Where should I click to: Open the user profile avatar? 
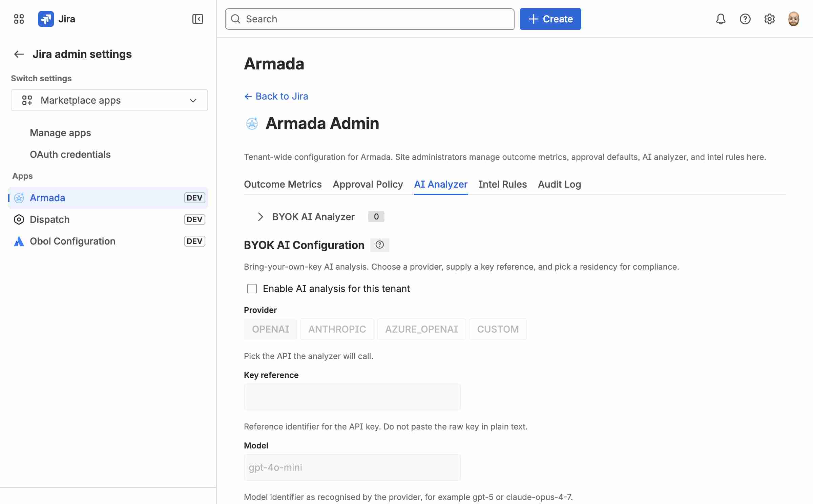(x=794, y=19)
